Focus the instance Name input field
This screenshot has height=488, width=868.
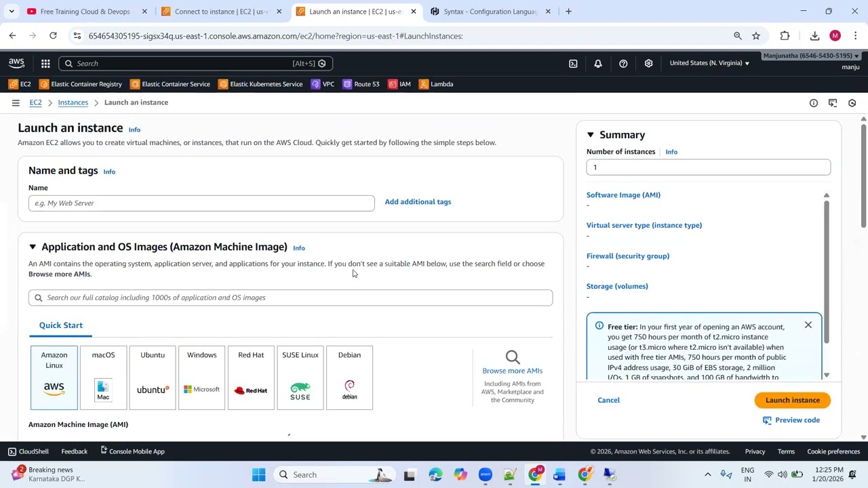[x=201, y=203]
